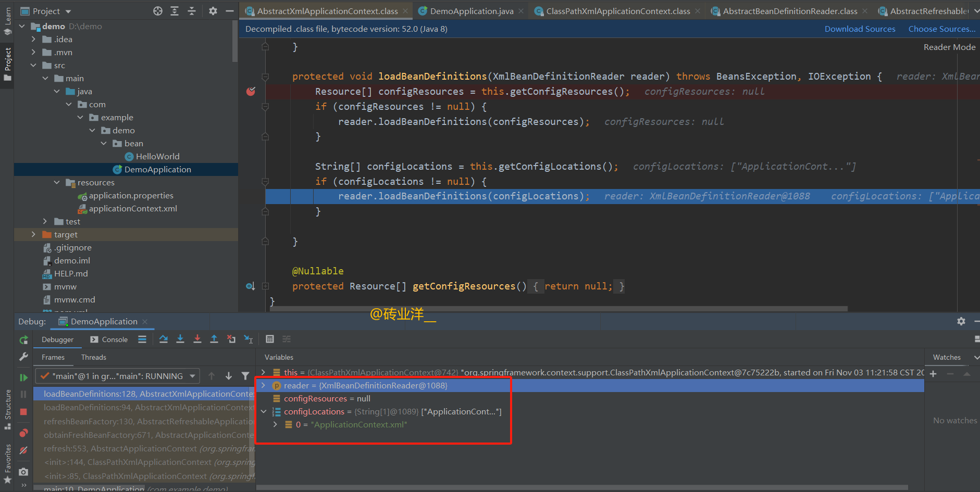The height and width of the screenshot is (492, 980).
Task: Open the Debug panel settings gear
Action: click(961, 321)
